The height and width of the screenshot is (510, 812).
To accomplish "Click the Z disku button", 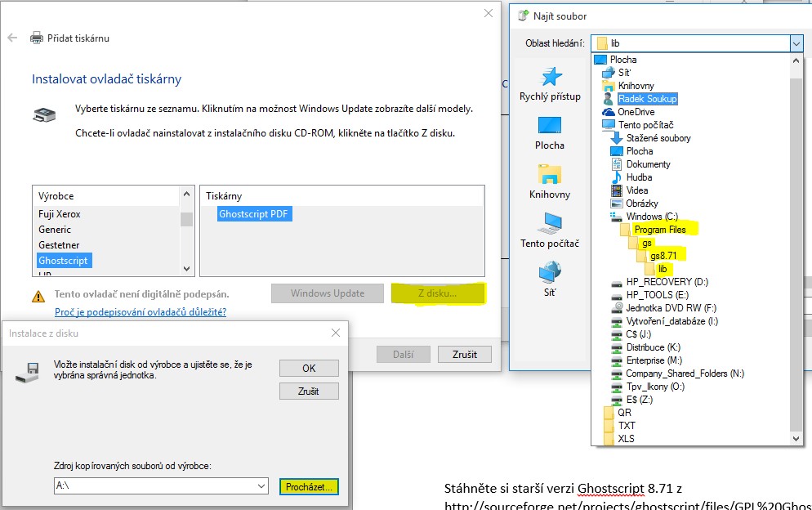I will (x=437, y=293).
